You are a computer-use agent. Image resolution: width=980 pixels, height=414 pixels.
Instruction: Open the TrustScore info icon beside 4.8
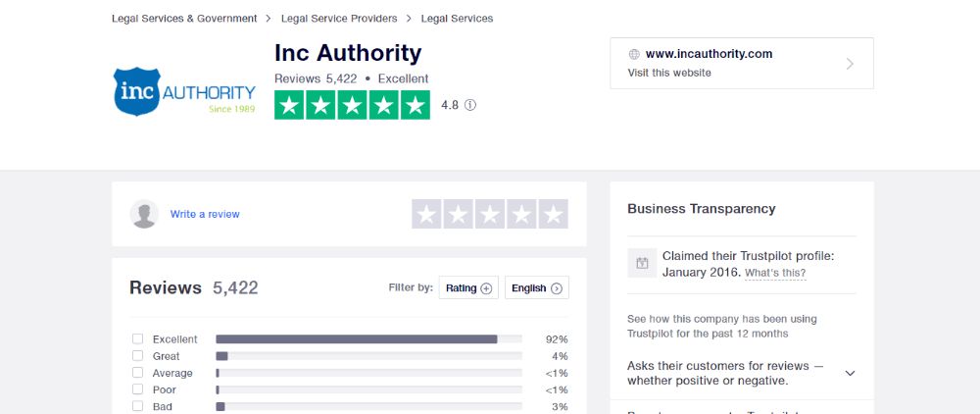(470, 105)
